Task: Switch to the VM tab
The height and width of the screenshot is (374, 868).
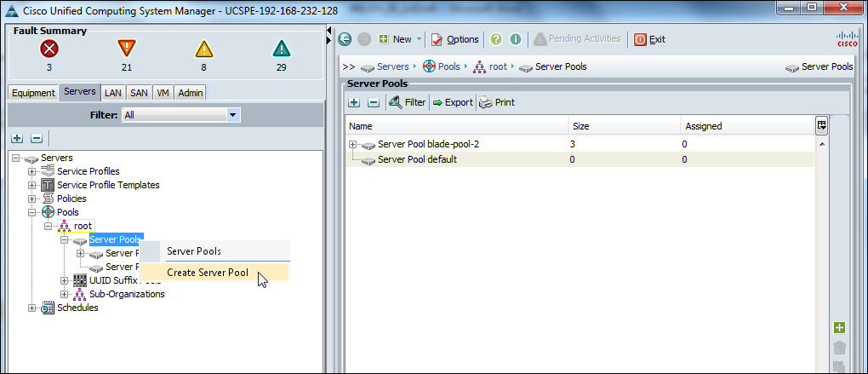Action: point(163,93)
